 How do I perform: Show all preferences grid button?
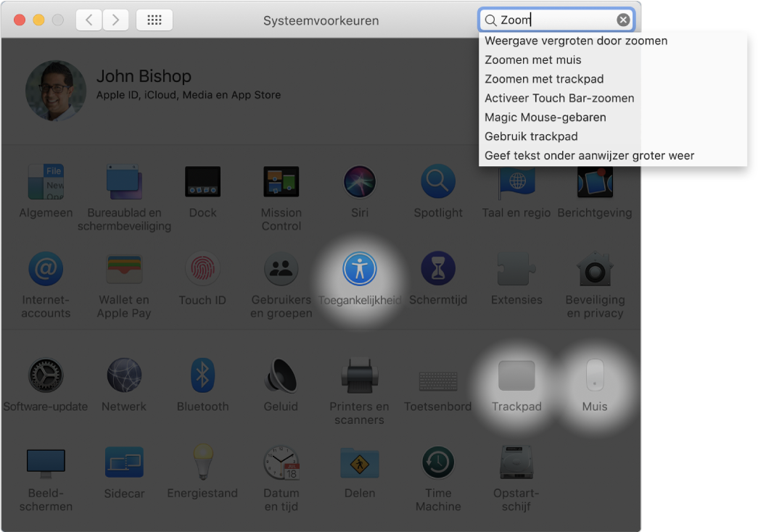pyautogui.click(x=155, y=20)
